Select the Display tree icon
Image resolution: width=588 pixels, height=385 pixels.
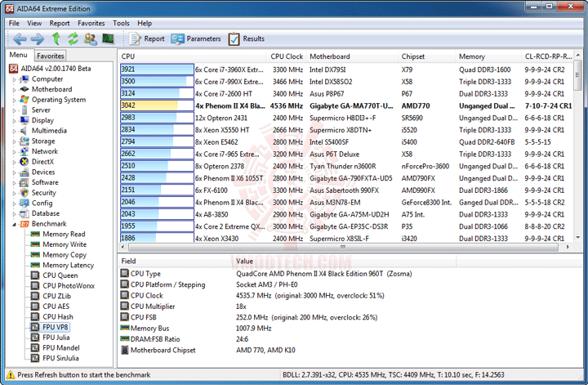[24, 120]
